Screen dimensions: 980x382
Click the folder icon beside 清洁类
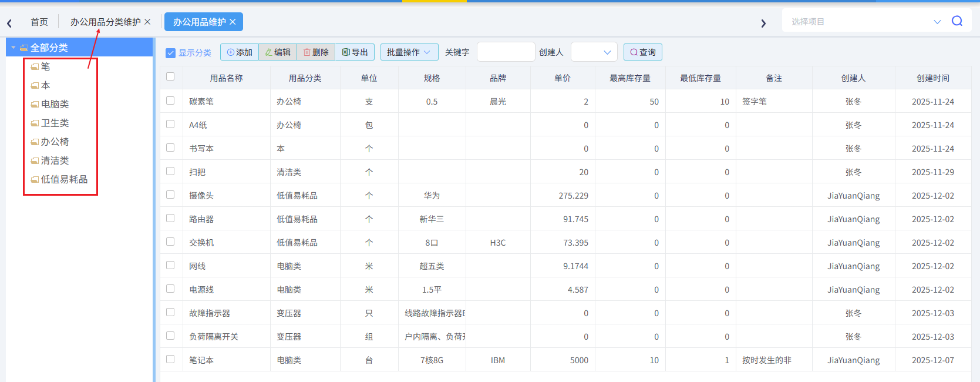(35, 161)
